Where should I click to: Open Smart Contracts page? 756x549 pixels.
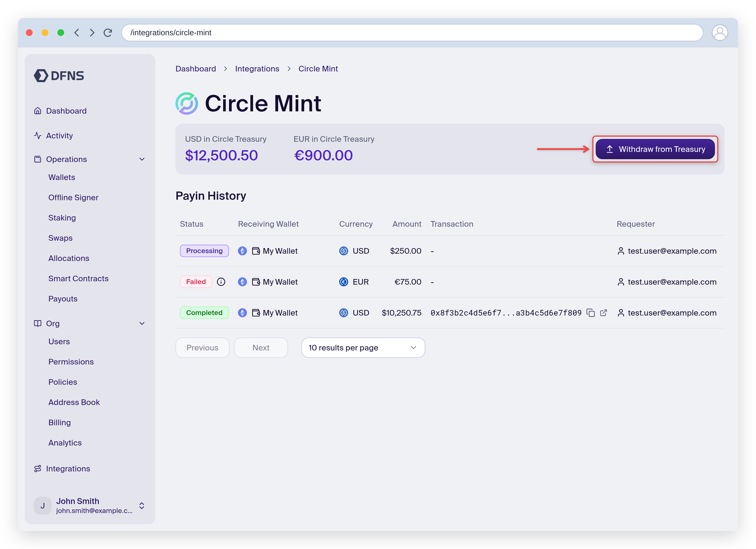click(78, 279)
